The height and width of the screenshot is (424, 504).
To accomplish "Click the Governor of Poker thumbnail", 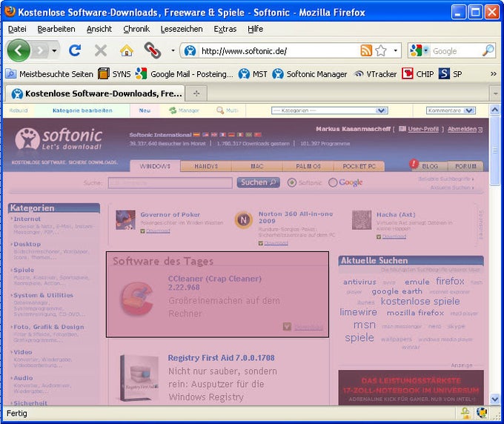I will 125,220.
